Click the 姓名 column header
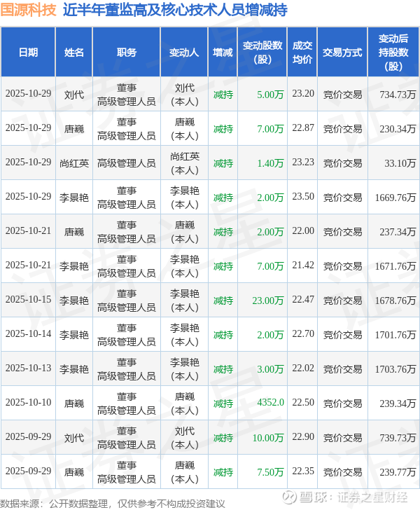This screenshot has width=420, height=510. (74, 53)
